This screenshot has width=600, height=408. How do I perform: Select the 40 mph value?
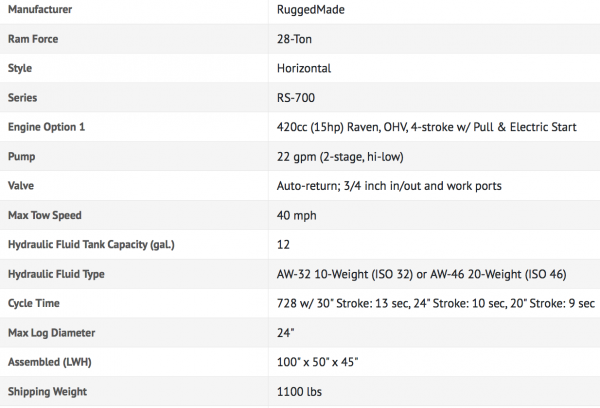[294, 215]
